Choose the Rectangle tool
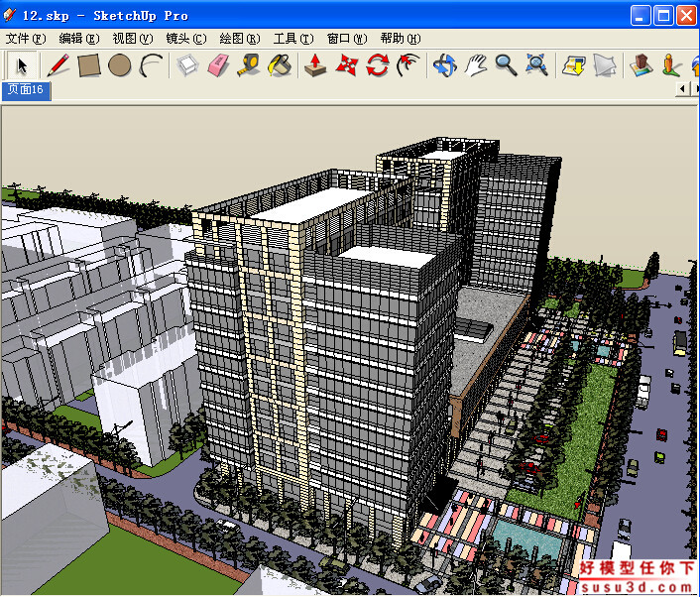This screenshot has height=597, width=700. 89,65
